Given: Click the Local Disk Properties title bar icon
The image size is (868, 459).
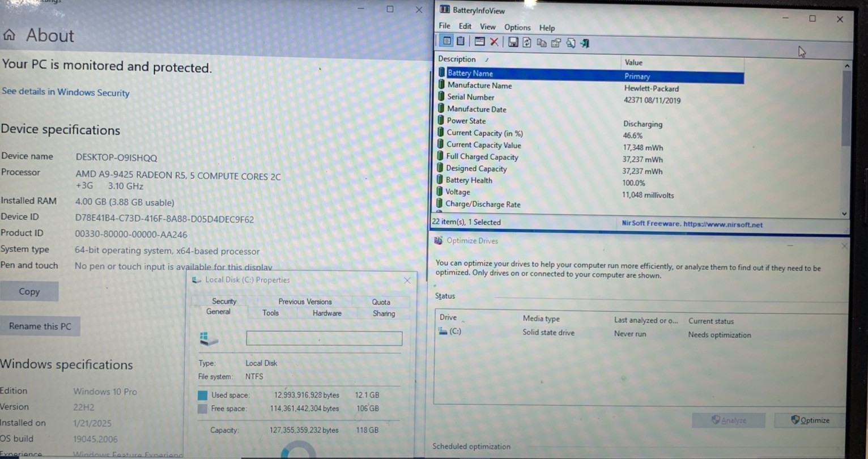Looking at the screenshot, I should 197,279.
